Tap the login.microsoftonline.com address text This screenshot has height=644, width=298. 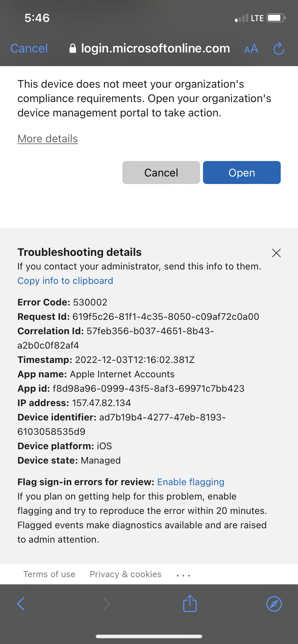click(155, 49)
